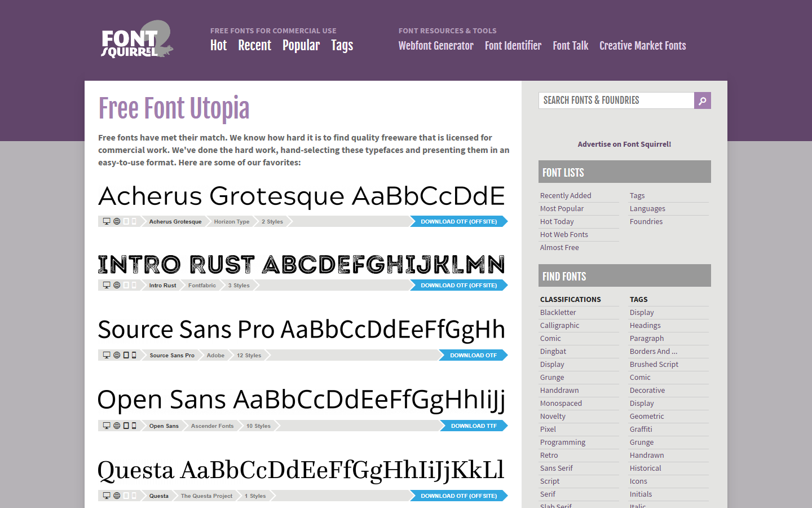Click Download OTF for Questa
Viewport: 812px width, 508px height.
click(x=458, y=496)
